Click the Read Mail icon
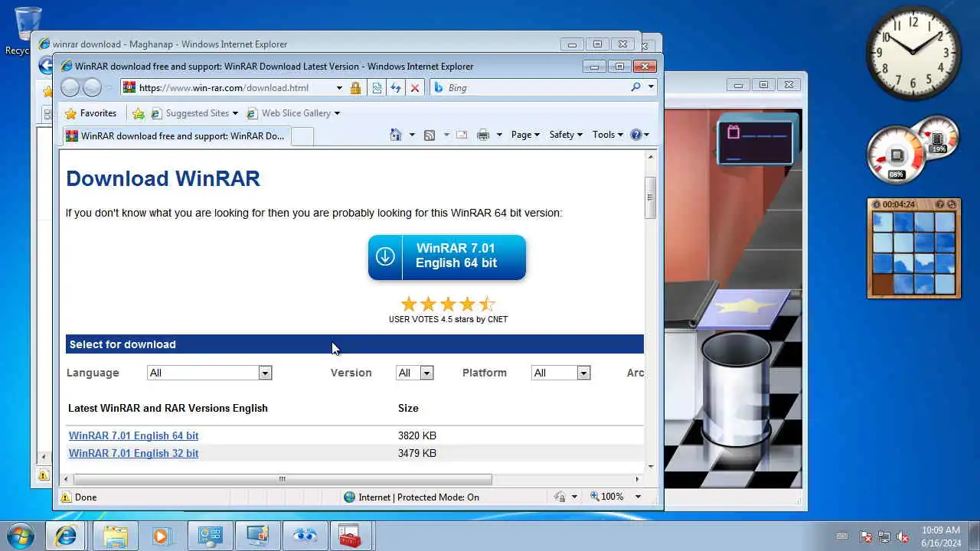This screenshot has width=980, height=551. [462, 135]
